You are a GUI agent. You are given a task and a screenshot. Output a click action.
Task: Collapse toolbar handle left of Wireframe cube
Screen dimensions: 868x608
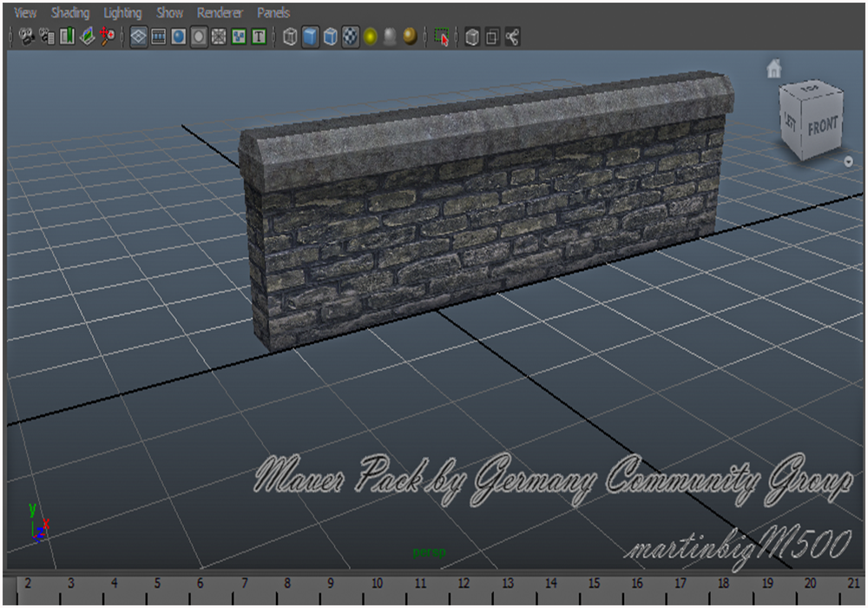tap(274, 37)
